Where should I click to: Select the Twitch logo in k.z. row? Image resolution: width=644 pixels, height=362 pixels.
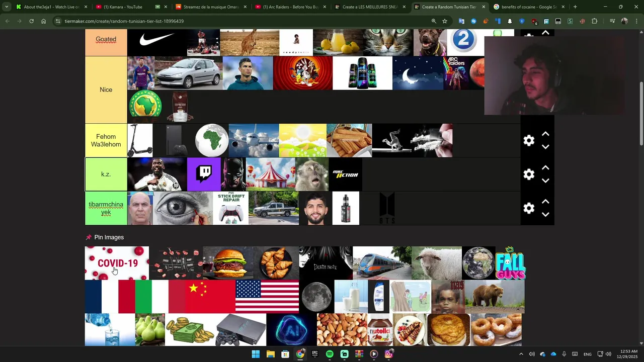[204, 174]
